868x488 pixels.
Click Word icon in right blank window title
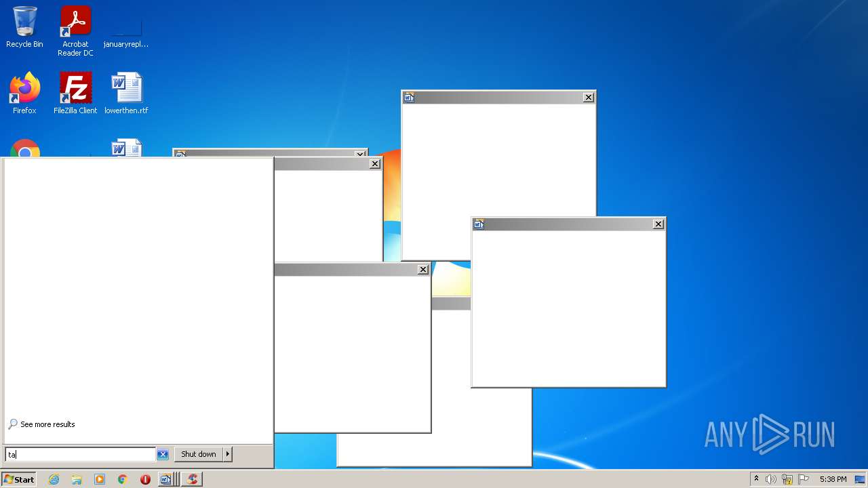point(479,224)
